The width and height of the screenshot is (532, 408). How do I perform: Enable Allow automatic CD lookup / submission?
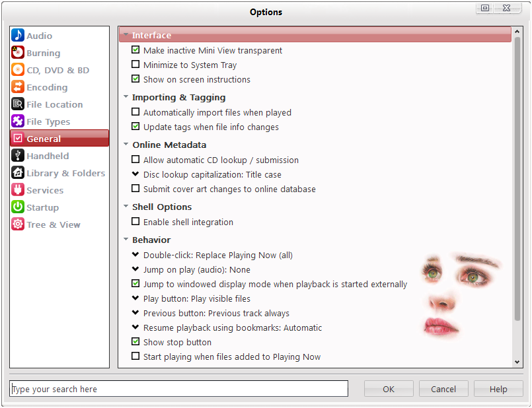click(135, 159)
